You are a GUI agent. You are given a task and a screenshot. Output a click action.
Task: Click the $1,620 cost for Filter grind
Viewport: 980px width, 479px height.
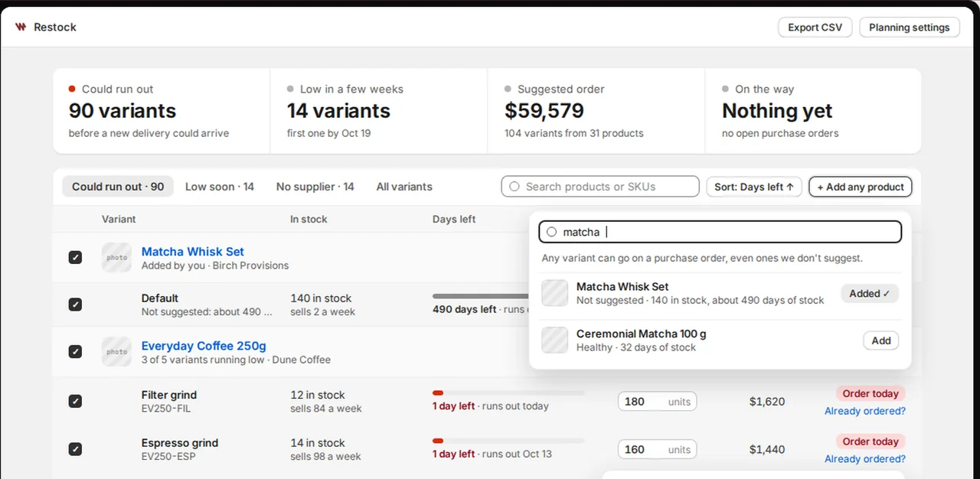(x=767, y=402)
